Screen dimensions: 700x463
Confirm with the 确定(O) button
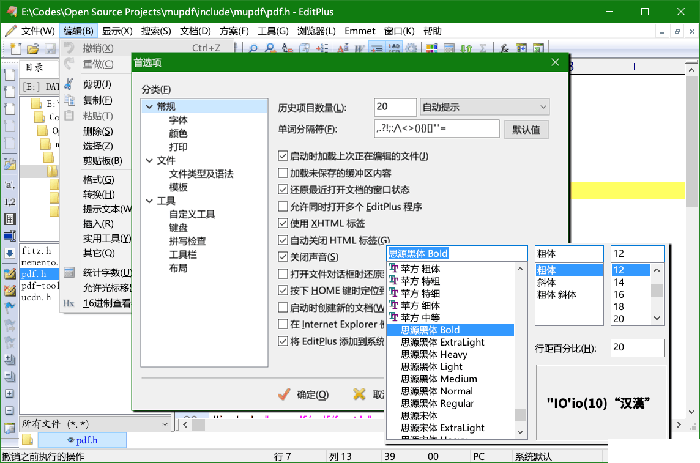coord(304,394)
